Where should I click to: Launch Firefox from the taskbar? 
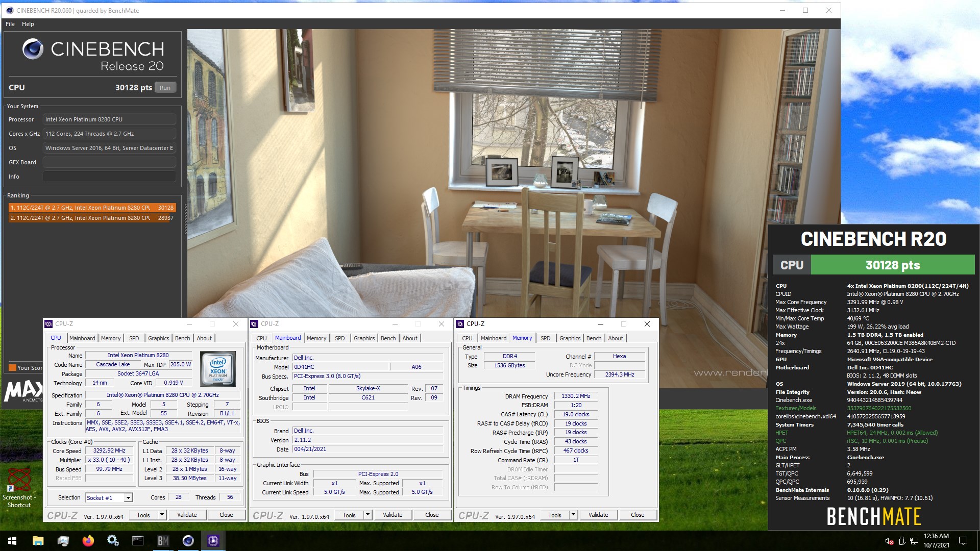pyautogui.click(x=88, y=541)
